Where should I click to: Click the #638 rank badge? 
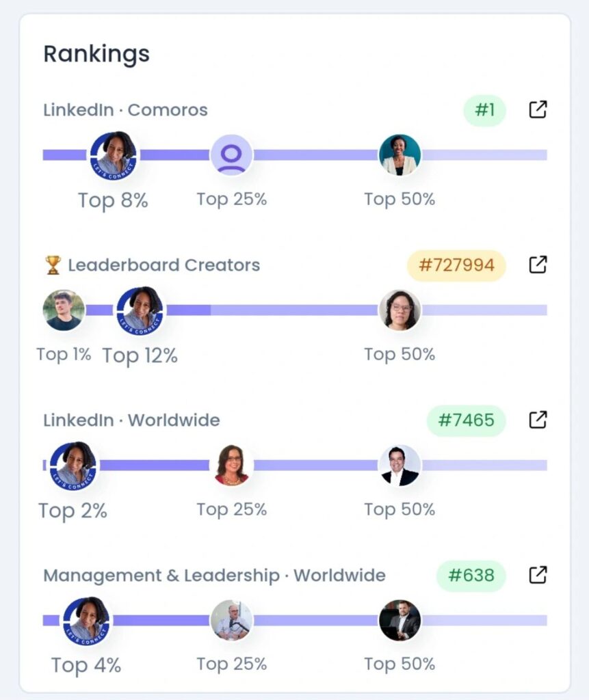471,576
